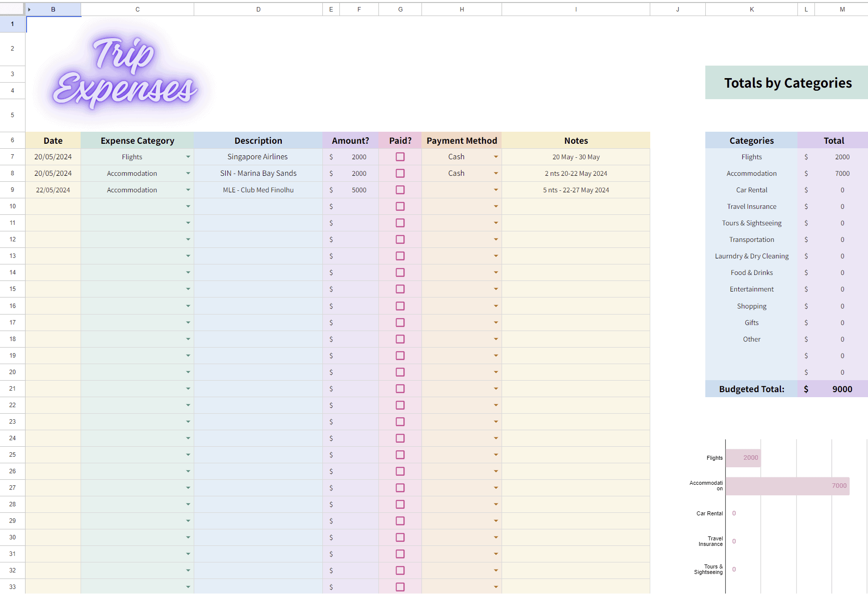Select row 6 header number
This screenshot has width=868, height=594.
coord(13,140)
